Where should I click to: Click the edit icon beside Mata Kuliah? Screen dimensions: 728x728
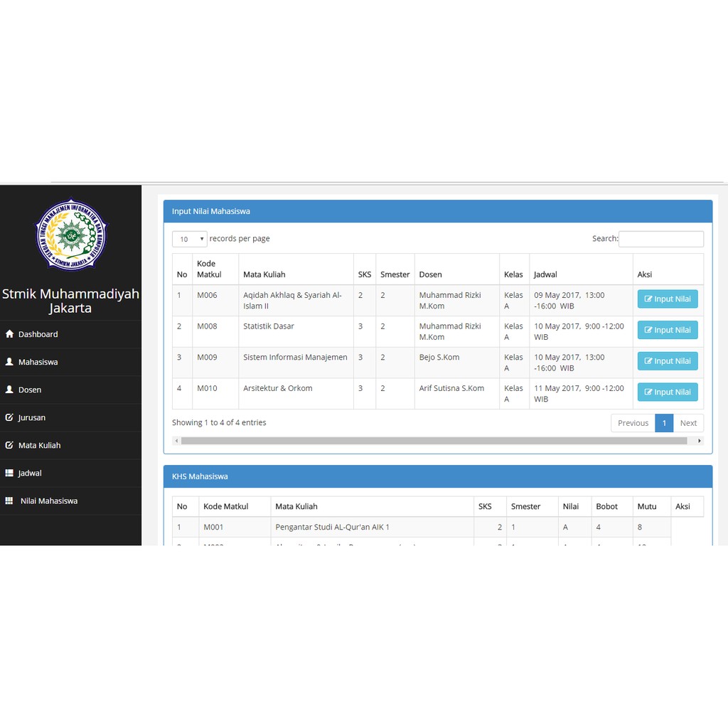[x=9, y=445]
